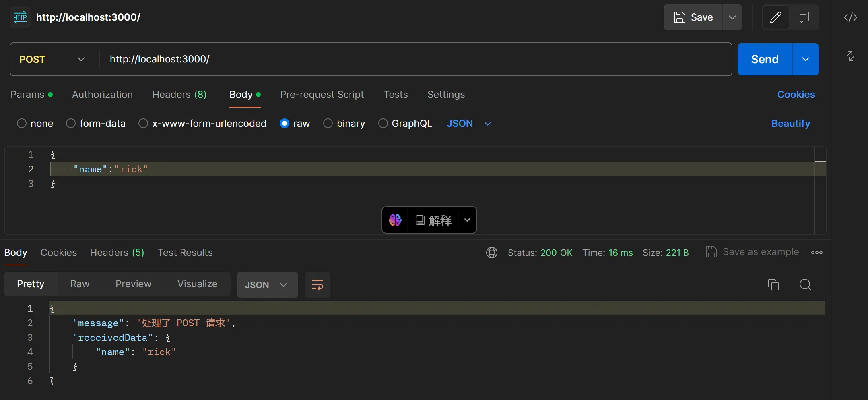Select the form-data radio button

click(71, 124)
